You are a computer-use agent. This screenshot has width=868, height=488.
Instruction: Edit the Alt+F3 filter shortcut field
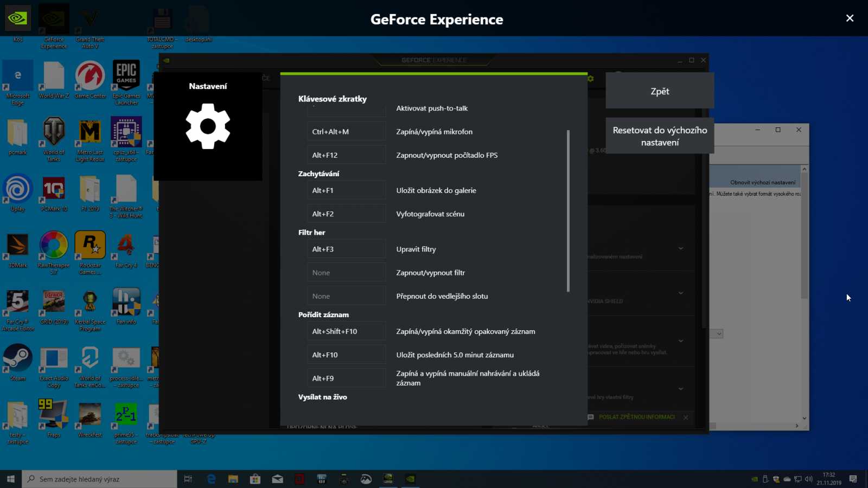[346, 249]
